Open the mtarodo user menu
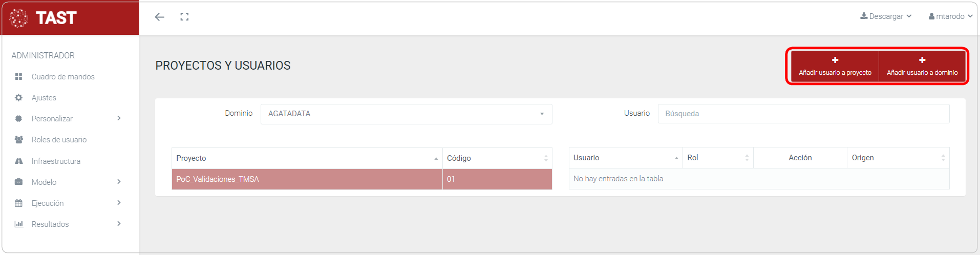 tap(950, 16)
